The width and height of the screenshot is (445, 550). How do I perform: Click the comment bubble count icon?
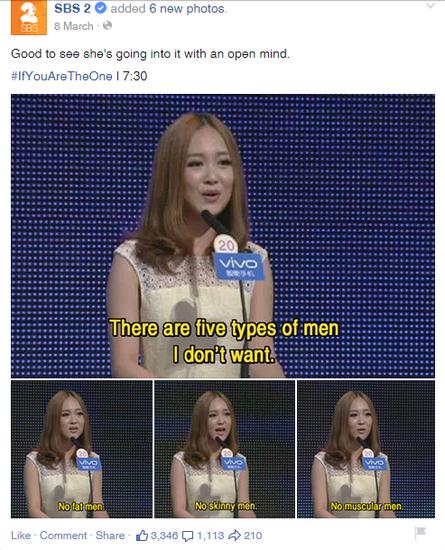(x=188, y=536)
